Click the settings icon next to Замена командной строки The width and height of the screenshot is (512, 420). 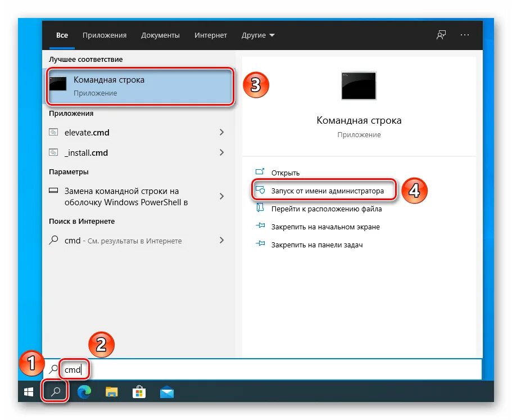pos(53,191)
